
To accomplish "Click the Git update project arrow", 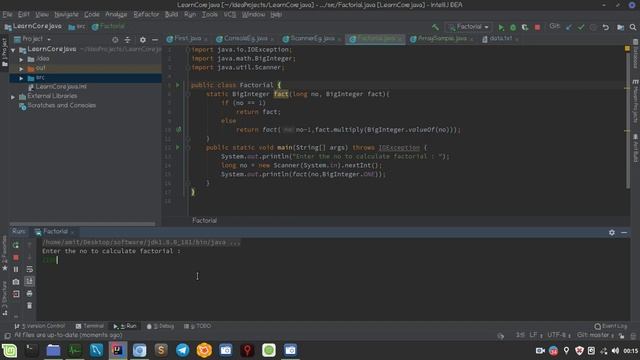I will (569, 27).
